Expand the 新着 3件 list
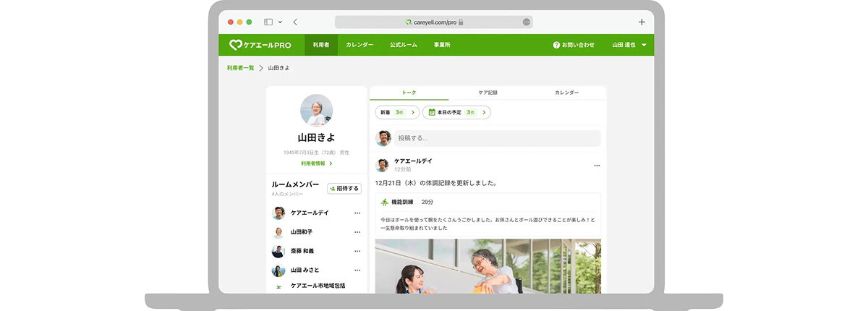 tap(397, 113)
